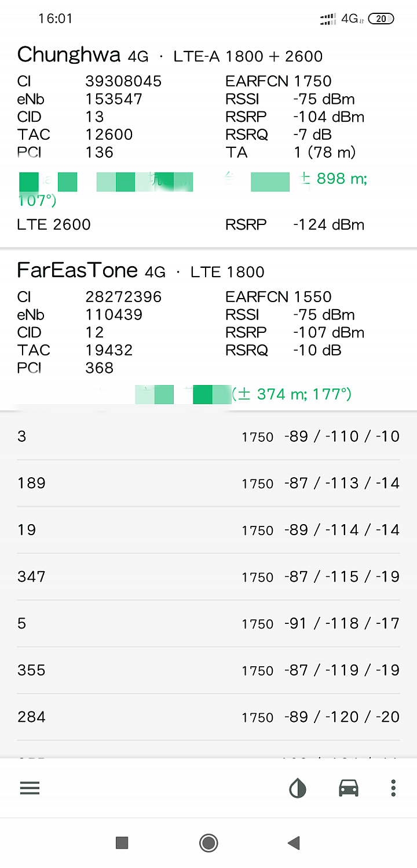Select the neighbor cell with PCI 5

pyautogui.click(x=209, y=623)
